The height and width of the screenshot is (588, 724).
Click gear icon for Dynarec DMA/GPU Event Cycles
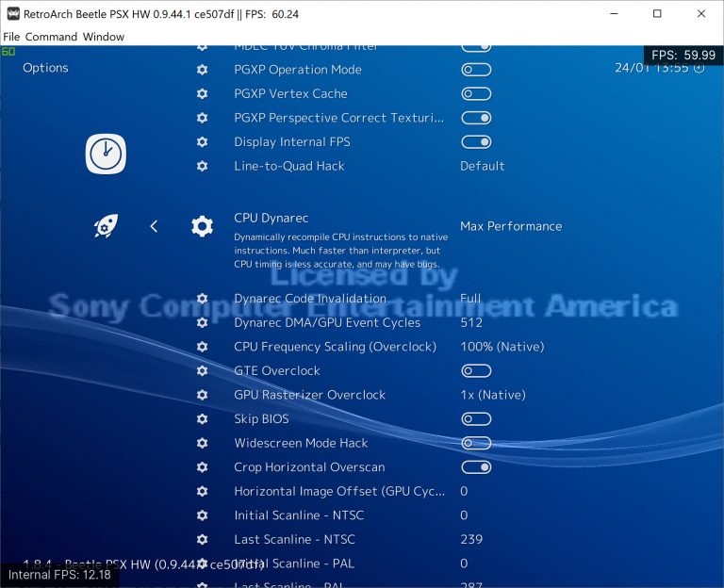pyautogui.click(x=203, y=322)
